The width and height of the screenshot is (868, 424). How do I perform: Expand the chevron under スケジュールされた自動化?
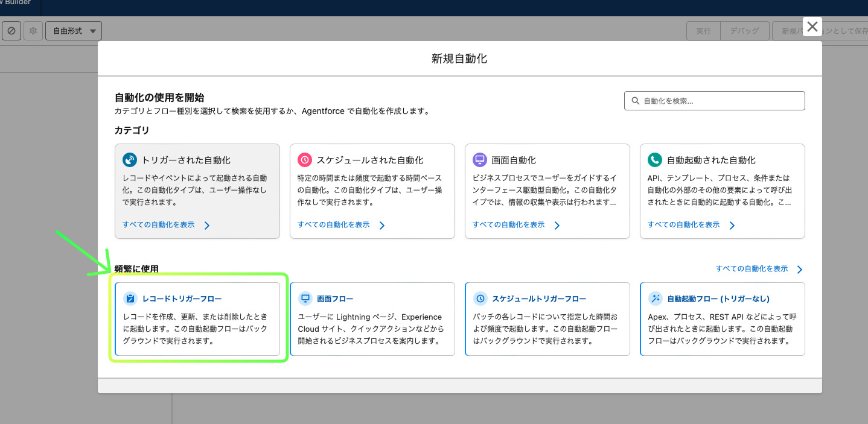point(382,226)
